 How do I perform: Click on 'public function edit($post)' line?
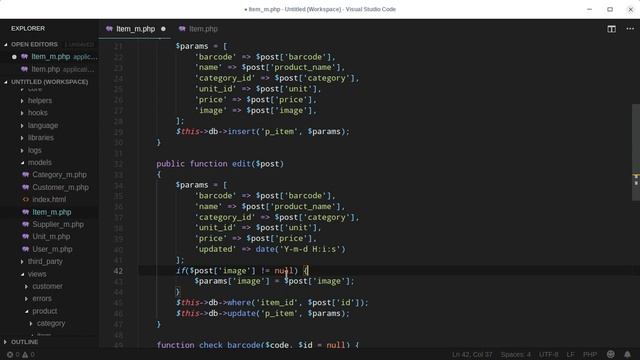[x=220, y=164]
